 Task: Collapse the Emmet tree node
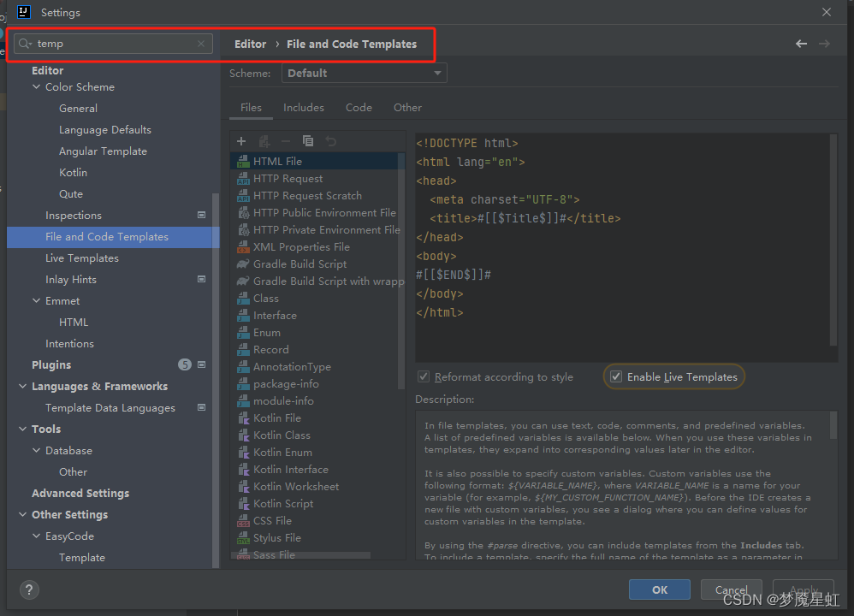click(x=37, y=300)
